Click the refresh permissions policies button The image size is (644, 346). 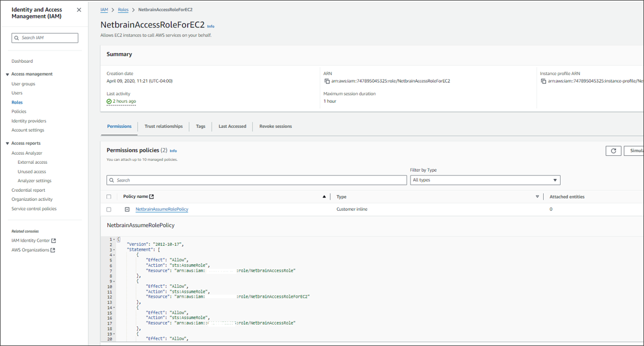coord(613,151)
